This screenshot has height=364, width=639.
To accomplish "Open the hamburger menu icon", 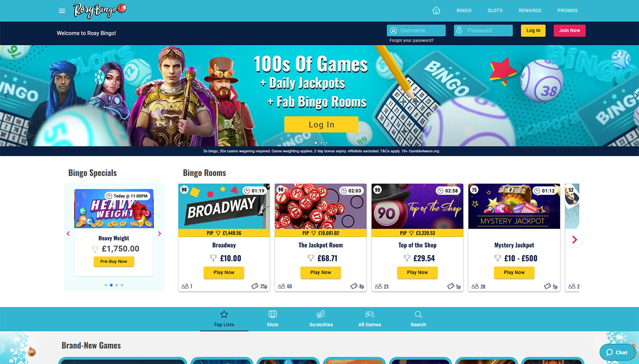I will pos(62,11).
